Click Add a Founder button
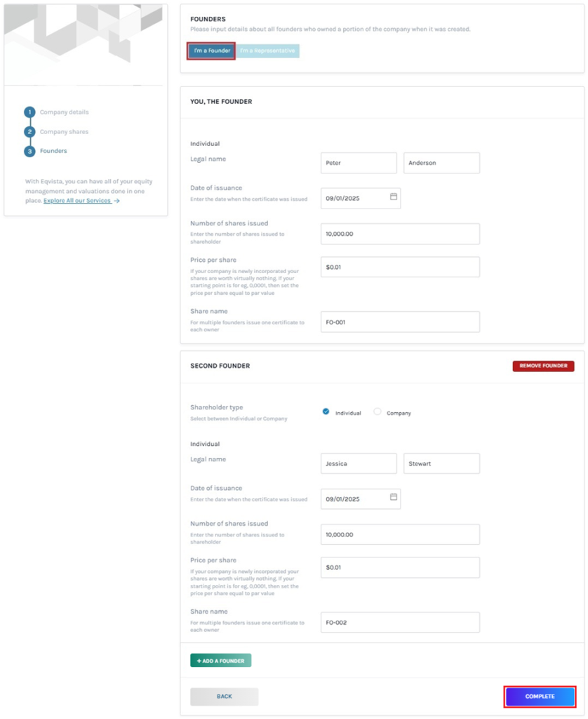 tap(220, 661)
